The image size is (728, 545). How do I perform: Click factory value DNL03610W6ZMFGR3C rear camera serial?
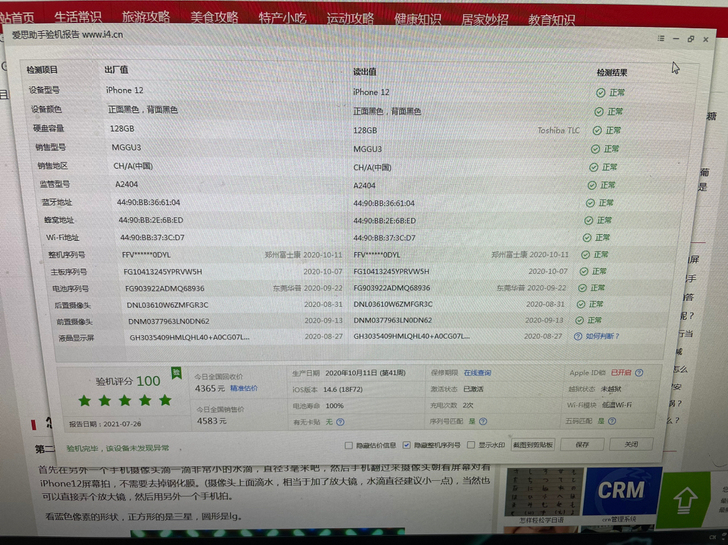pos(168,305)
